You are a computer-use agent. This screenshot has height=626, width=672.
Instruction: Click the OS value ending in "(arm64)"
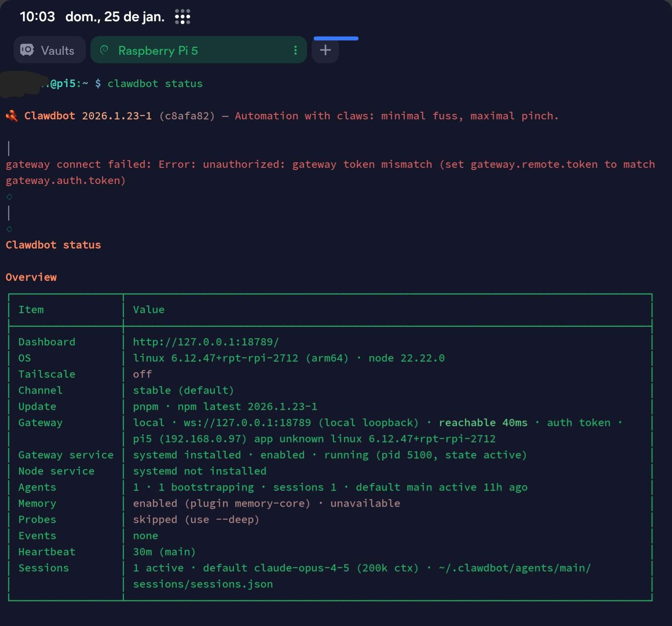pyautogui.click(x=241, y=358)
